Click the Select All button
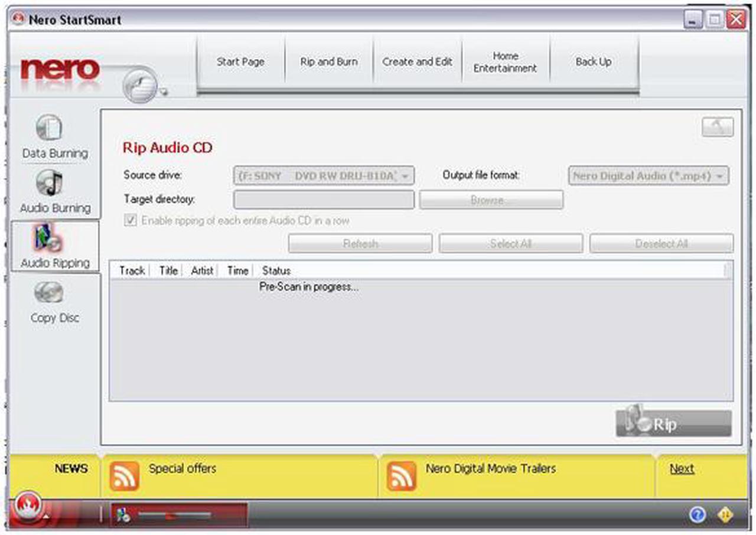Viewport: 756px width, 535px height. [x=511, y=243]
